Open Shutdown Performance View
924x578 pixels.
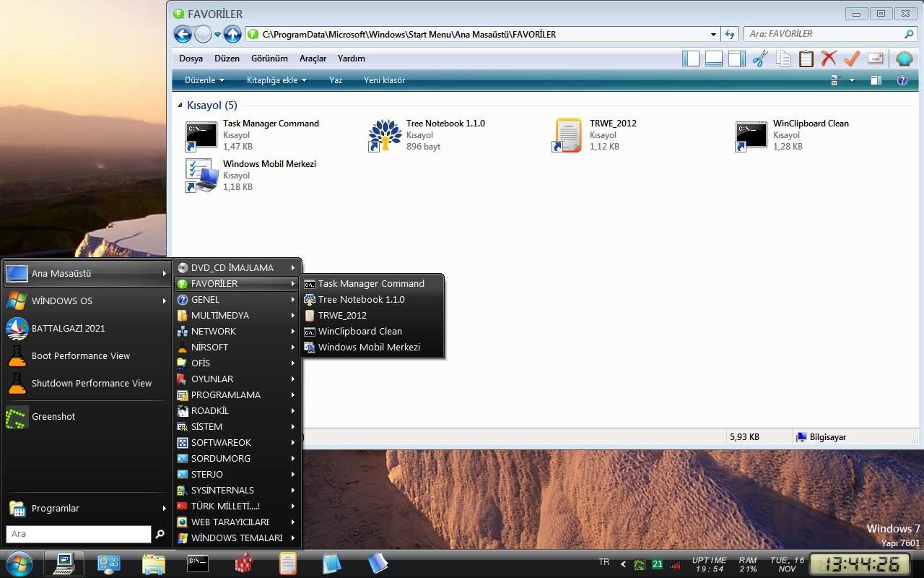tap(87, 384)
